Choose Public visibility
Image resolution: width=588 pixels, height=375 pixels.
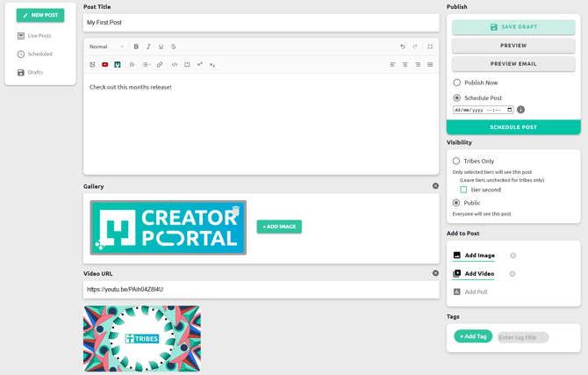(456, 203)
